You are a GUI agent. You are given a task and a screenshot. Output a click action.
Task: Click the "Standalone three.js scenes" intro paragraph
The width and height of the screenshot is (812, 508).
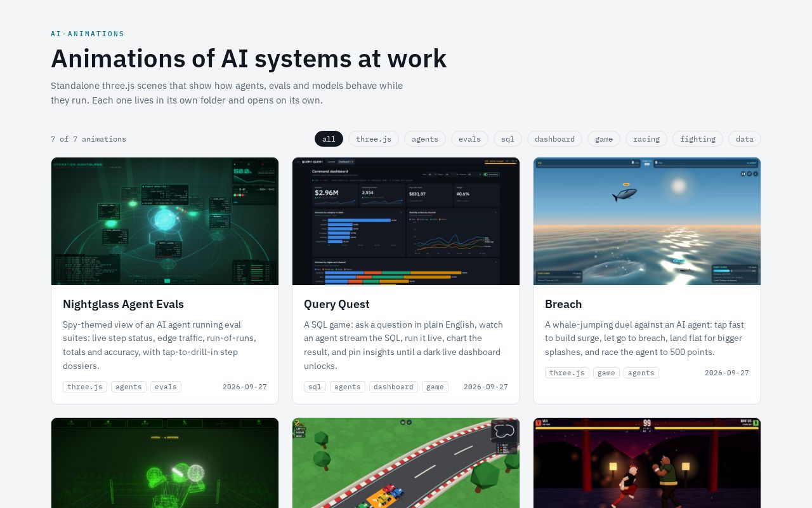coord(227,93)
